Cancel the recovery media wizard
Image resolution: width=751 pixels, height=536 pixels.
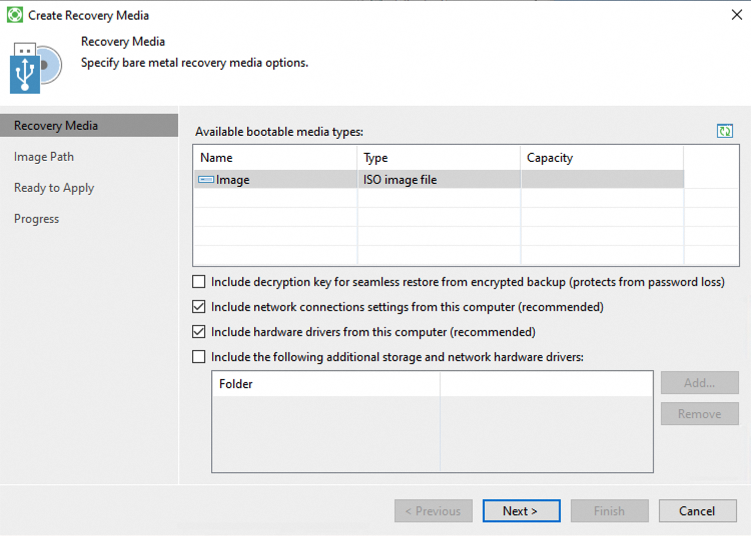pos(697,511)
